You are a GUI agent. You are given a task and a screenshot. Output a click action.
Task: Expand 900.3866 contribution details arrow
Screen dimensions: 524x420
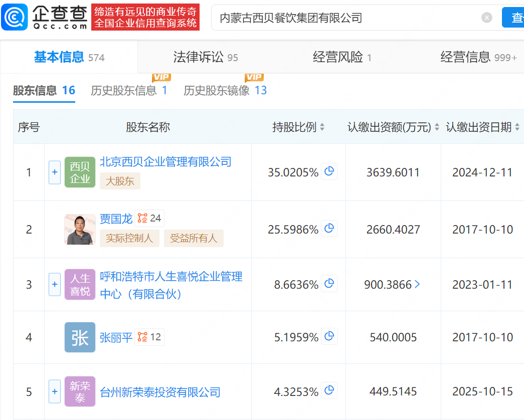417,284
